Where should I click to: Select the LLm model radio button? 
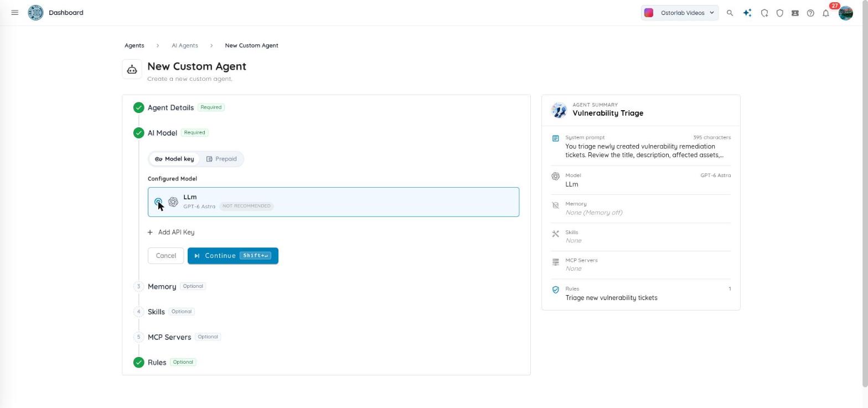pyautogui.click(x=158, y=202)
